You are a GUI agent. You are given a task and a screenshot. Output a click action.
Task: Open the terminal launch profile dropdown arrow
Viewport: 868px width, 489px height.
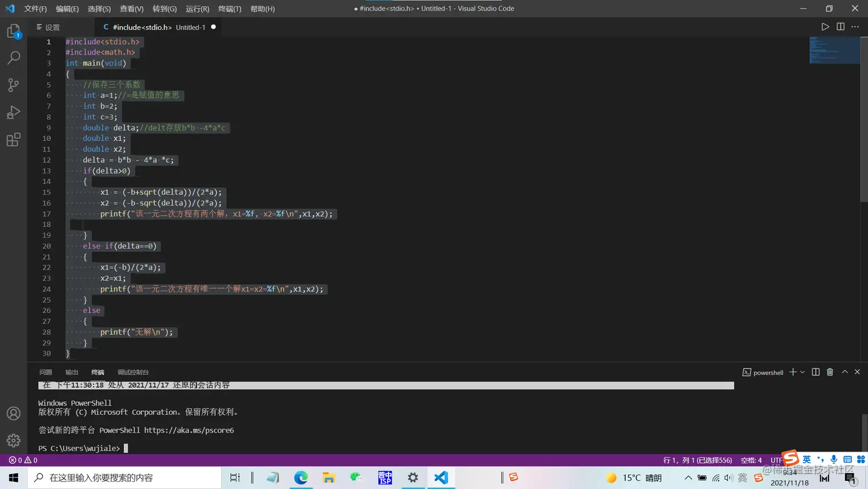tap(803, 372)
